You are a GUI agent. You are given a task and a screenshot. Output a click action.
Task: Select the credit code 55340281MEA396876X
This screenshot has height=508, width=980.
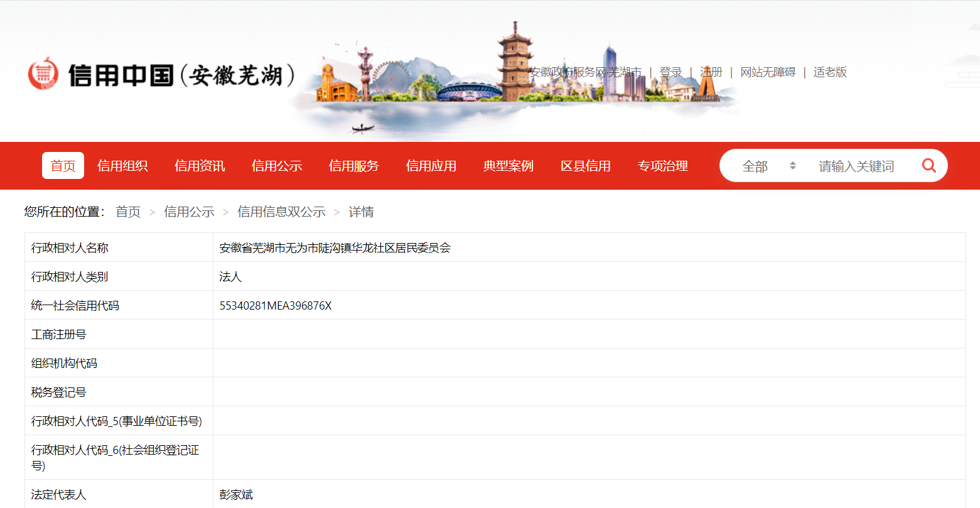pos(276,306)
